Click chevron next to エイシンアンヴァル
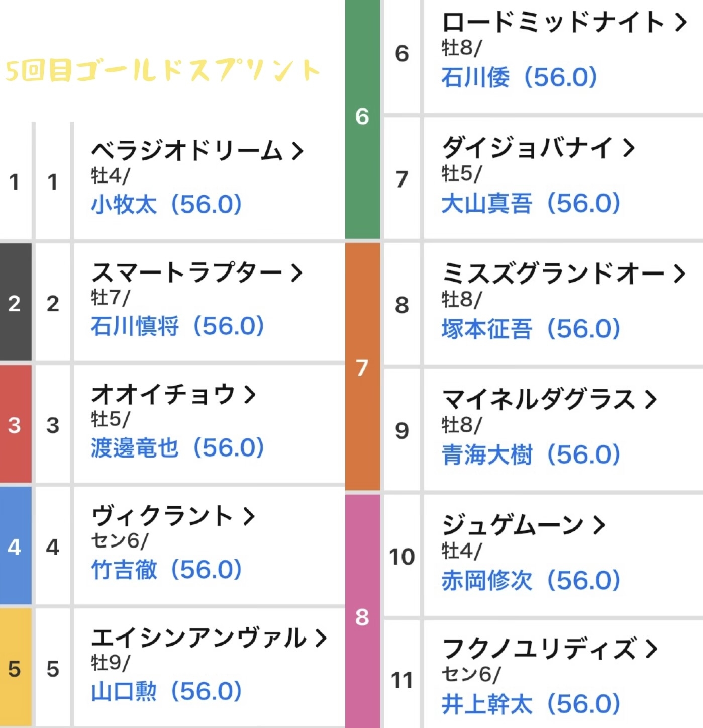Screen dimensions: 703x728 click(x=321, y=638)
